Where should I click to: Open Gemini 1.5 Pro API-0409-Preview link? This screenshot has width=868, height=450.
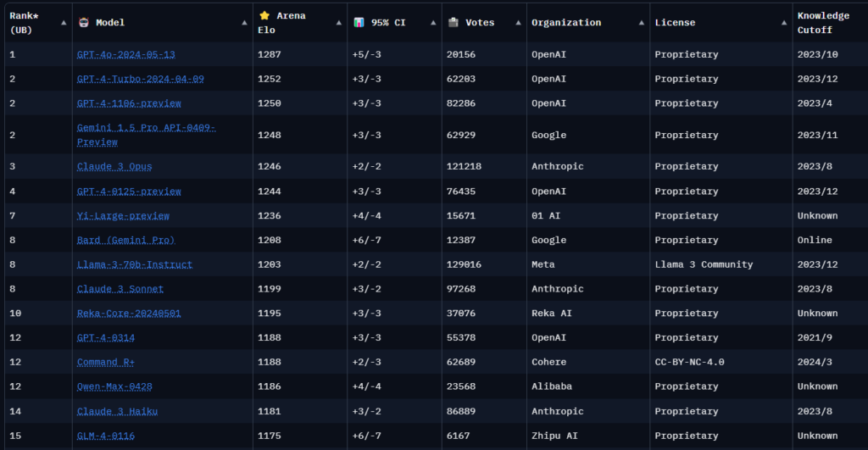click(146, 135)
